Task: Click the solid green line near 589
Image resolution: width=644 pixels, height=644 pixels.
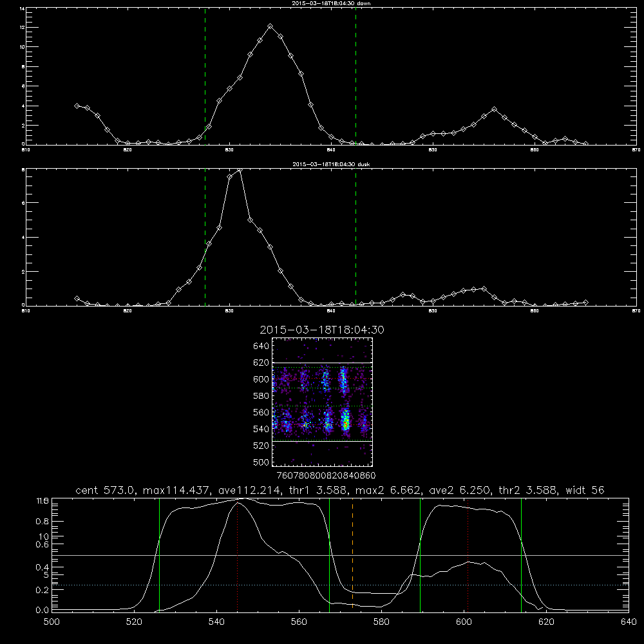Action: tap(420, 554)
